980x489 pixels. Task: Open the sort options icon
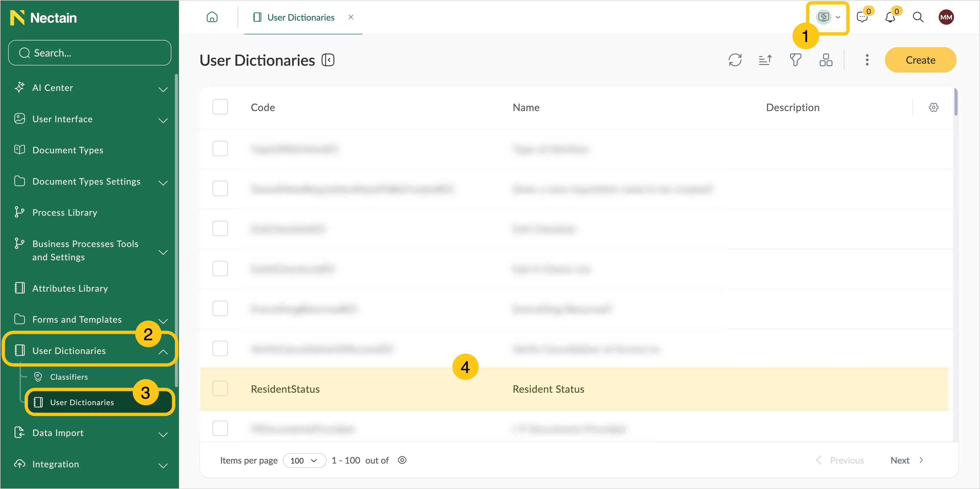pyautogui.click(x=765, y=60)
